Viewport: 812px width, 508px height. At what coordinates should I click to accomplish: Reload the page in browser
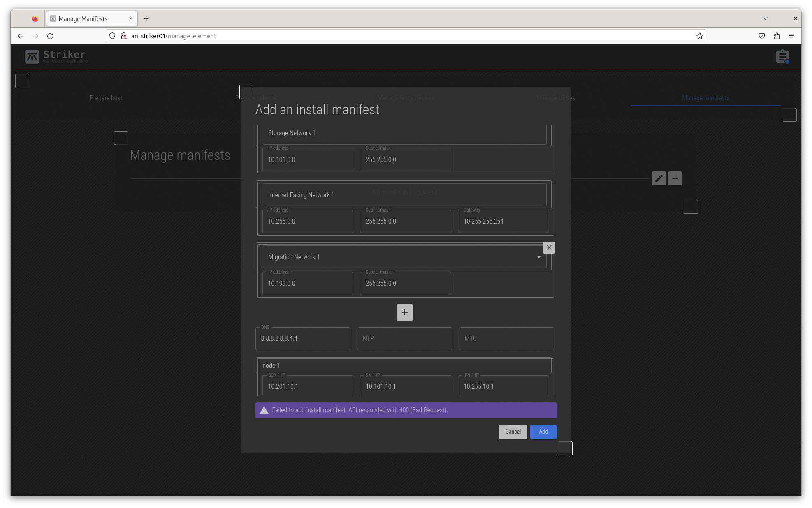50,36
